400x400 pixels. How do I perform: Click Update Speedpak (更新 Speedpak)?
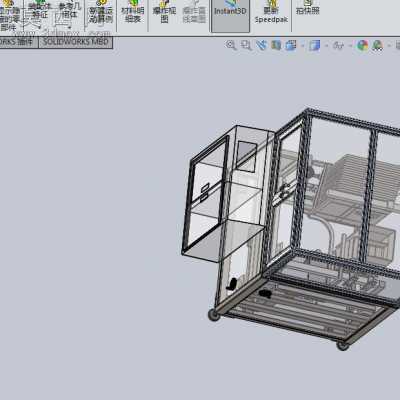coord(271,13)
